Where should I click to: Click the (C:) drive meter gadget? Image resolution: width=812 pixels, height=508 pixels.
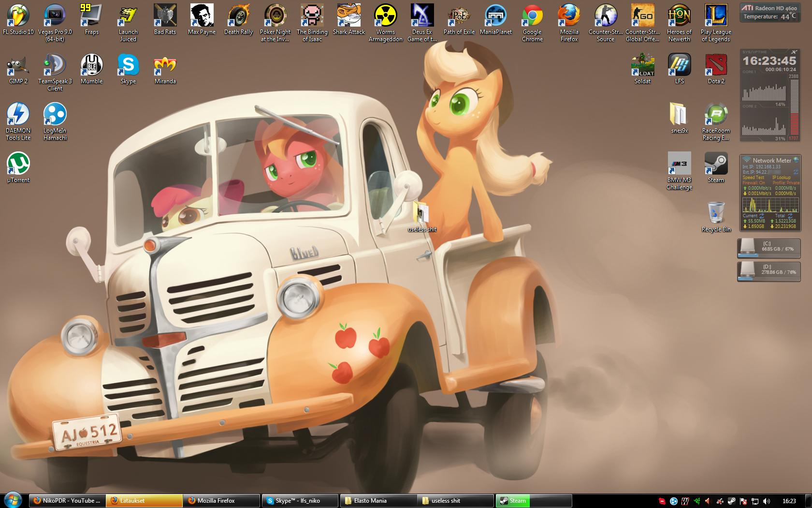click(x=769, y=248)
